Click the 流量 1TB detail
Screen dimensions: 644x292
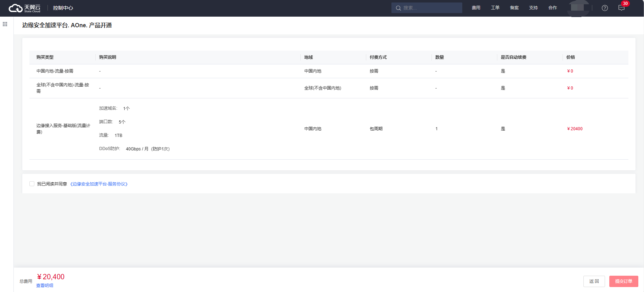click(x=111, y=135)
